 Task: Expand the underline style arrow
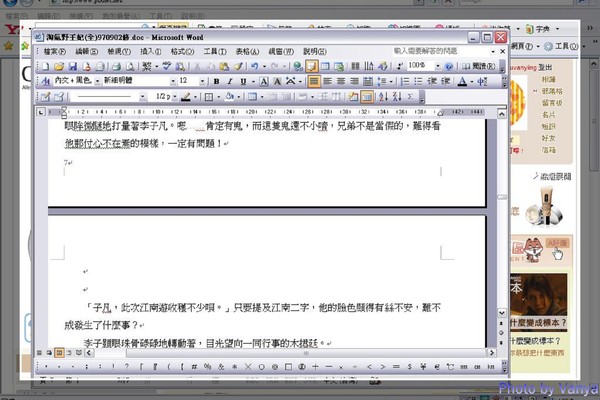point(253,81)
